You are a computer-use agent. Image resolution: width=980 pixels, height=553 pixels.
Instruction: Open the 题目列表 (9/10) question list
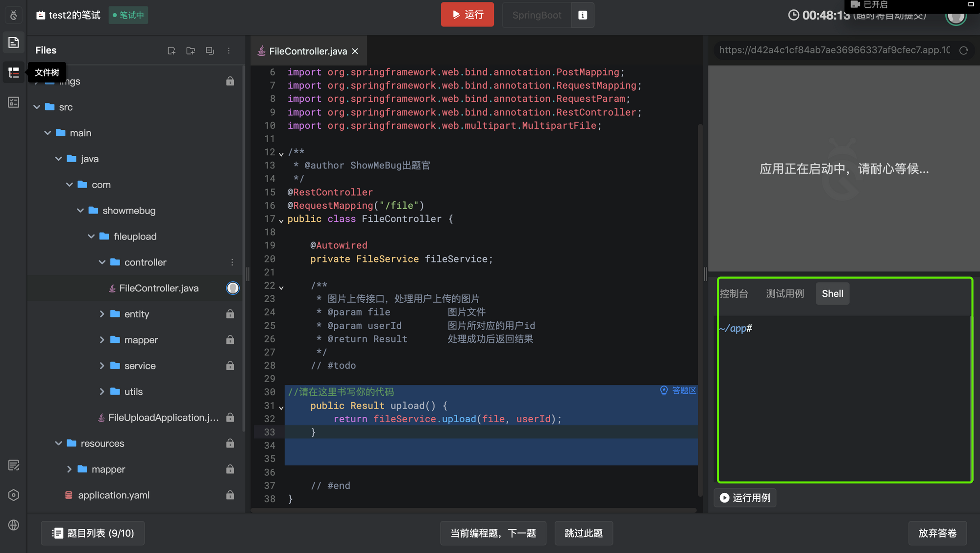pyautogui.click(x=93, y=533)
